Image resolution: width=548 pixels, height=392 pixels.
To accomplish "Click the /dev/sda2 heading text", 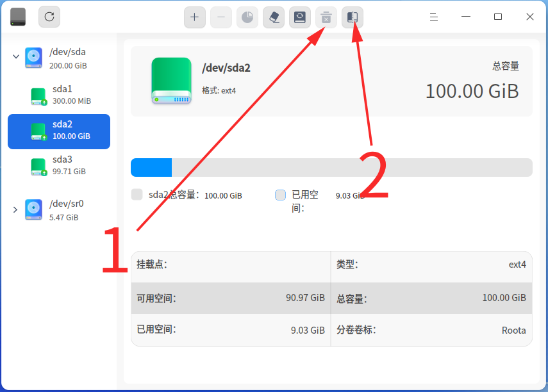I will tap(226, 68).
